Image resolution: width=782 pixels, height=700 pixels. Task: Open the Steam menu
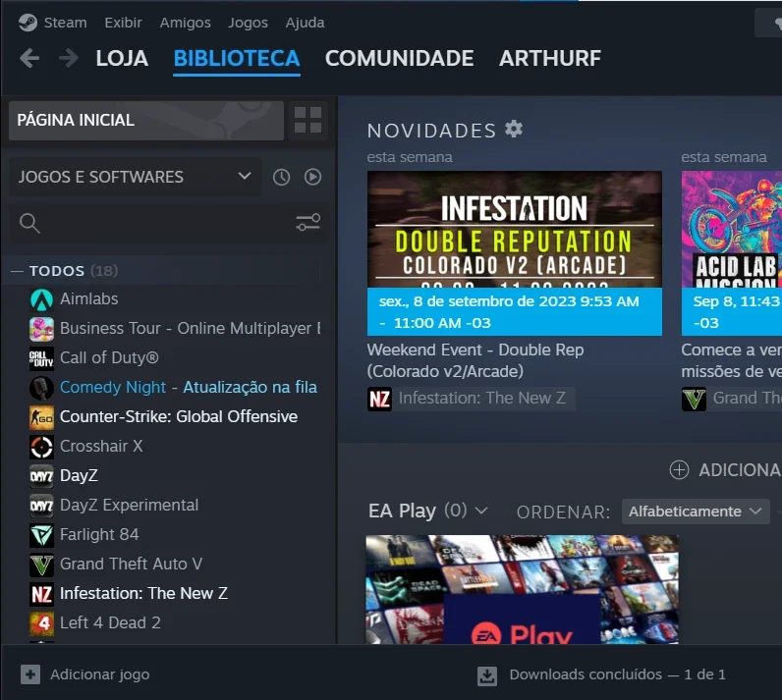point(66,23)
